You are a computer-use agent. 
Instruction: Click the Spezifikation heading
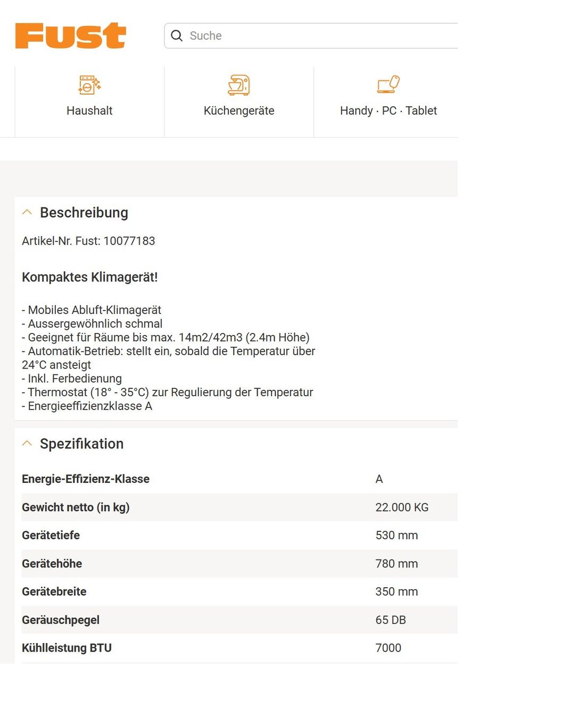click(x=82, y=444)
